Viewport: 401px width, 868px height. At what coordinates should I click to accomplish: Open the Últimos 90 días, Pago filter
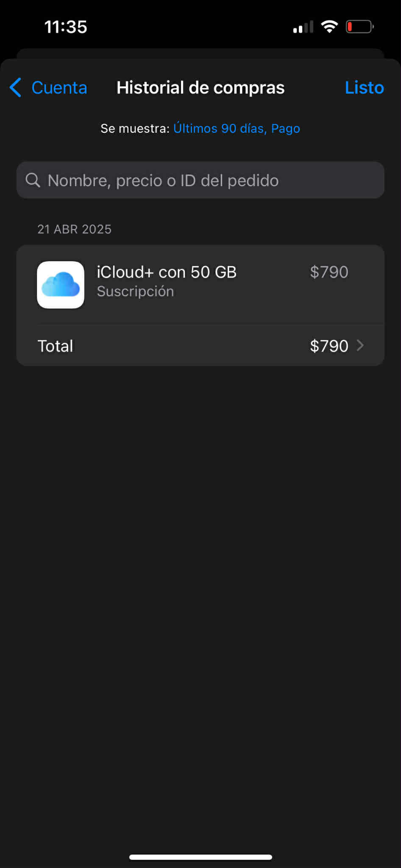click(x=237, y=128)
